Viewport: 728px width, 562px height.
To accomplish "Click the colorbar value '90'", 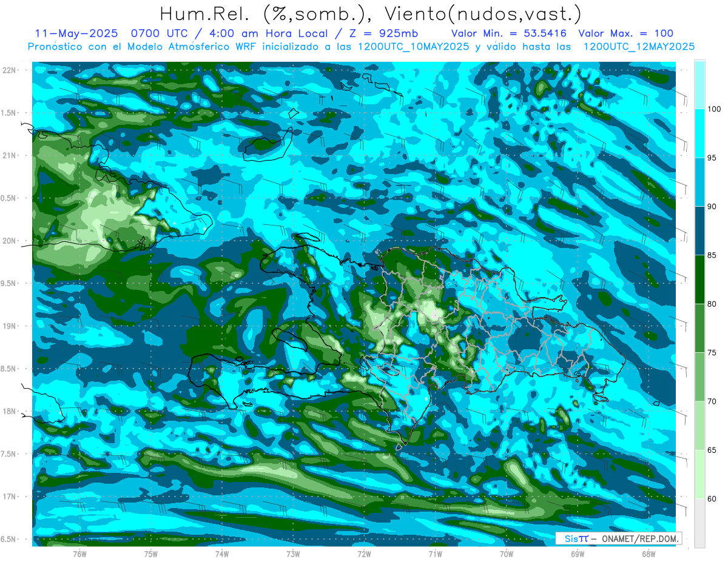I will (x=712, y=207).
